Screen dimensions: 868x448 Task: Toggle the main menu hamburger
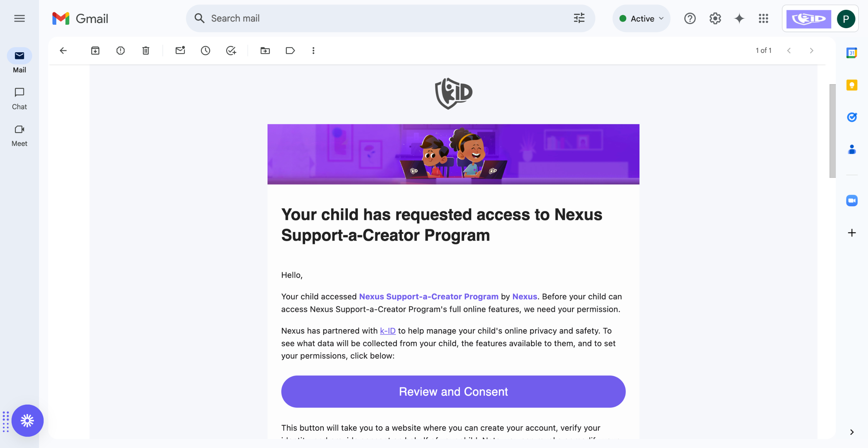tap(19, 18)
